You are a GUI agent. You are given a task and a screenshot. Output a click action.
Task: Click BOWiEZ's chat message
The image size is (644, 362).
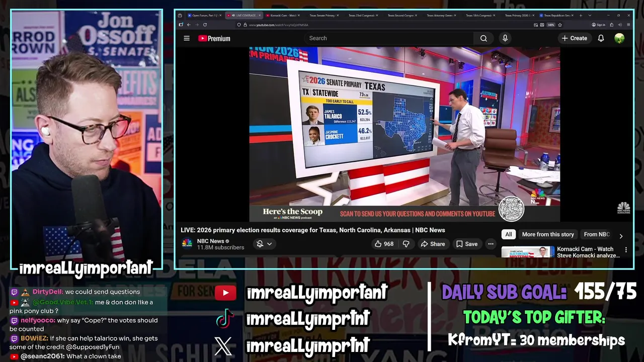point(84,342)
